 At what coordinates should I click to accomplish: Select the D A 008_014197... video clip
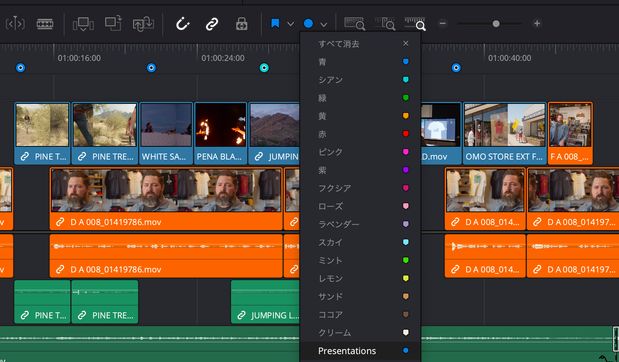pyautogui.click(x=573, y=199)
